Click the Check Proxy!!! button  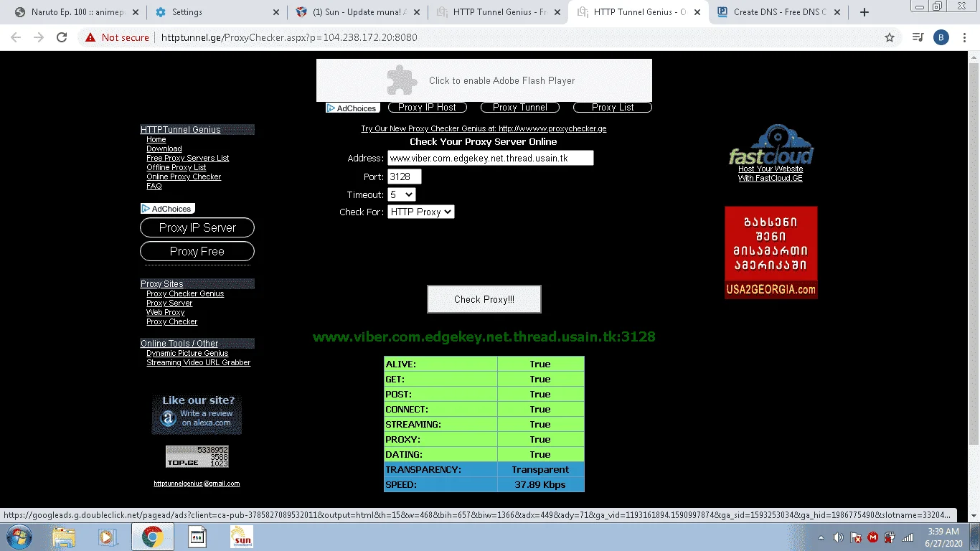[484, 299]
